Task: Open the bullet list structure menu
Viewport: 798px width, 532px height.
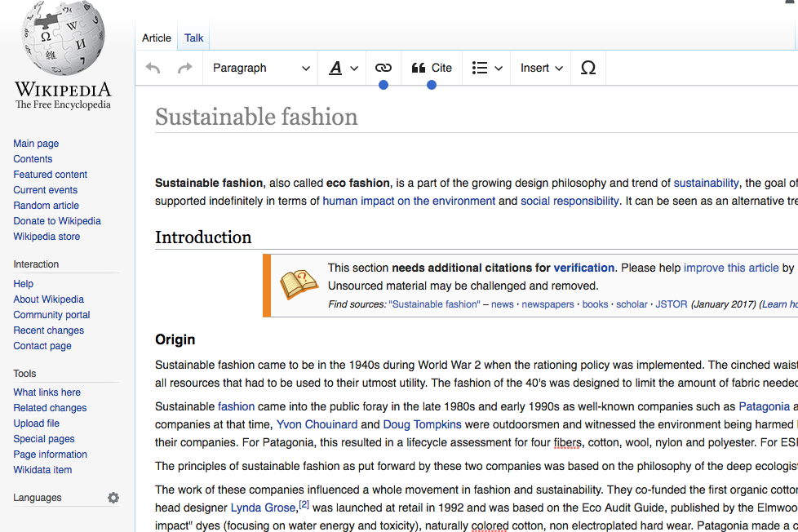Action: (x=486, y=68)
